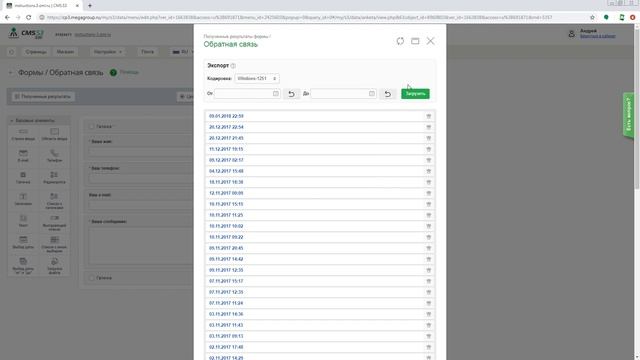Screen dimensions: 640x360
Task: Delete the 09.11.2017 12:35 entry
Action: pos(429,270)
